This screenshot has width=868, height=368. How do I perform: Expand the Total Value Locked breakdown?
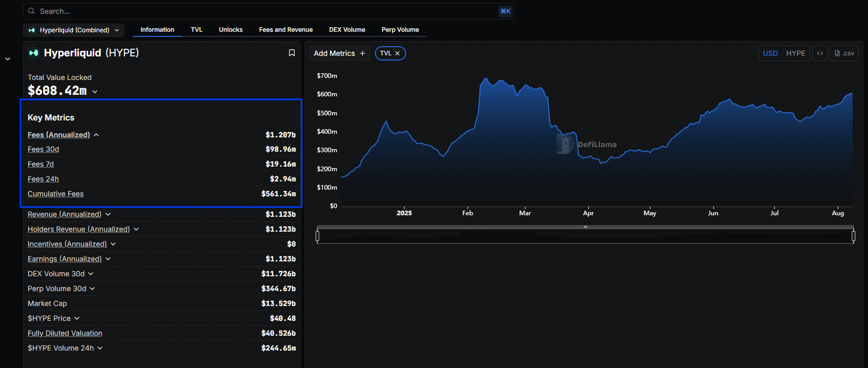click(x=95, y=92)
